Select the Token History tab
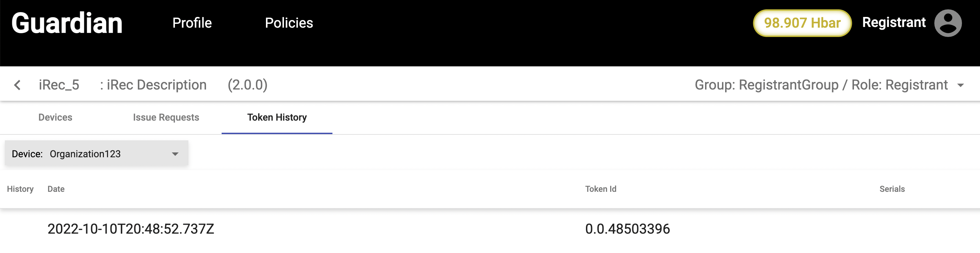 (277, 118)
